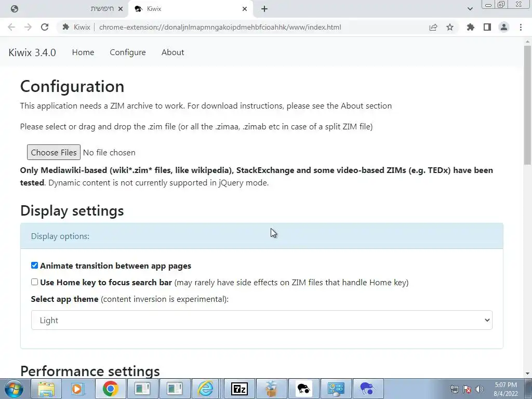Close the Kiwix tab
This screenshot has height=399, width=532.
coord(245,9)
